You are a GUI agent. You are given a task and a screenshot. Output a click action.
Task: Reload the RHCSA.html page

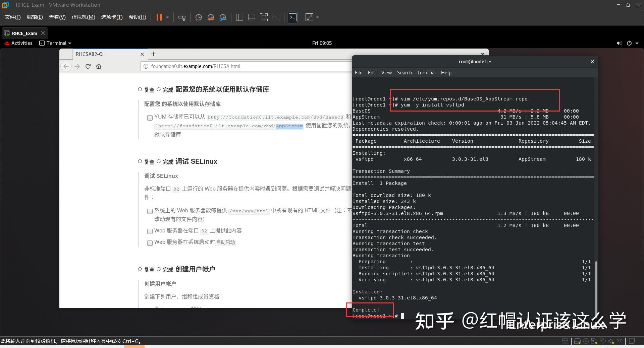88,66
